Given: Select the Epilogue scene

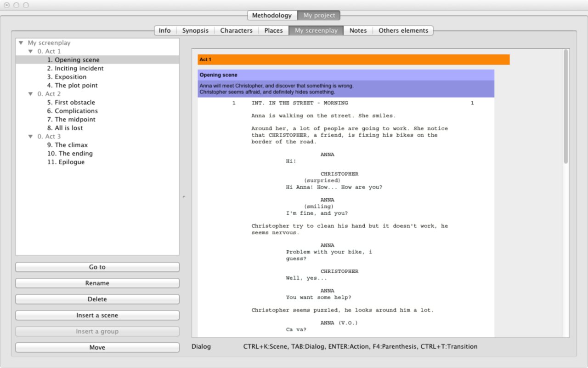Looking at the screenshot, I should click(x=66, y=162).
